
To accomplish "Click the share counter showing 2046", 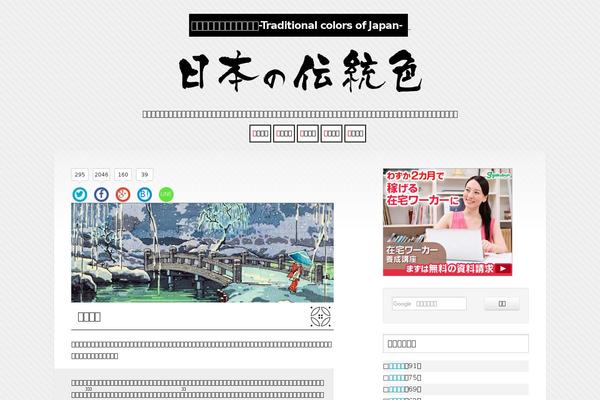I will [101, 175].
